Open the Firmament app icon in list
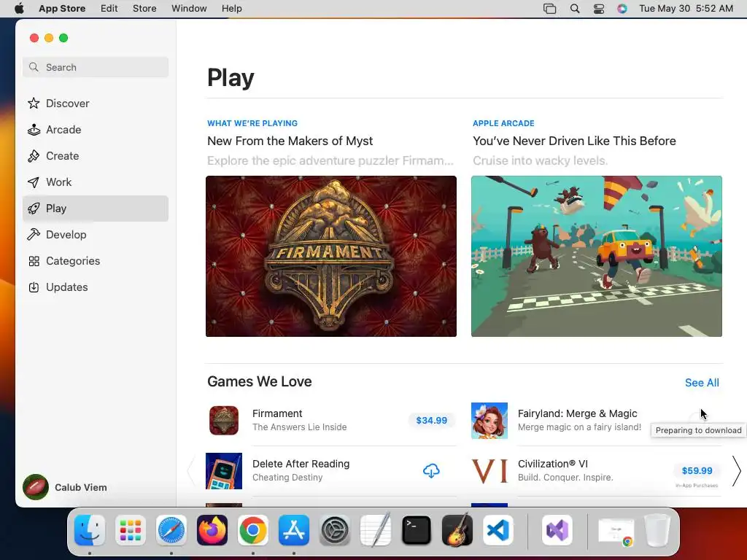Screen dimensions: 747x560 click(x=224, y=421)
